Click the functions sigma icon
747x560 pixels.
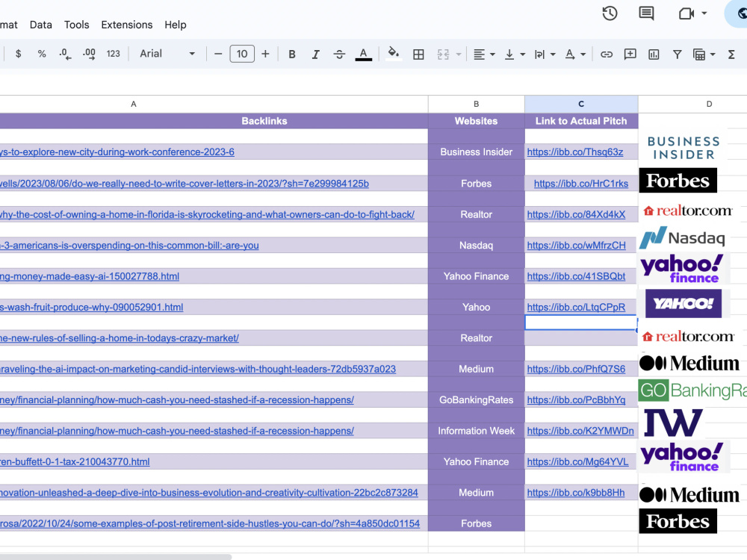[x=731, y=55]
